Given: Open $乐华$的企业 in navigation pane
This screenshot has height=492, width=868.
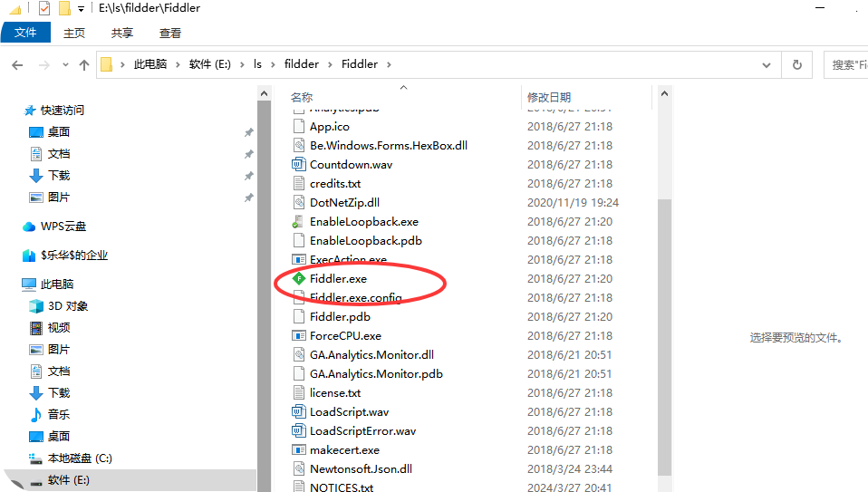Looking at the screenshot, I should point(74,256).
